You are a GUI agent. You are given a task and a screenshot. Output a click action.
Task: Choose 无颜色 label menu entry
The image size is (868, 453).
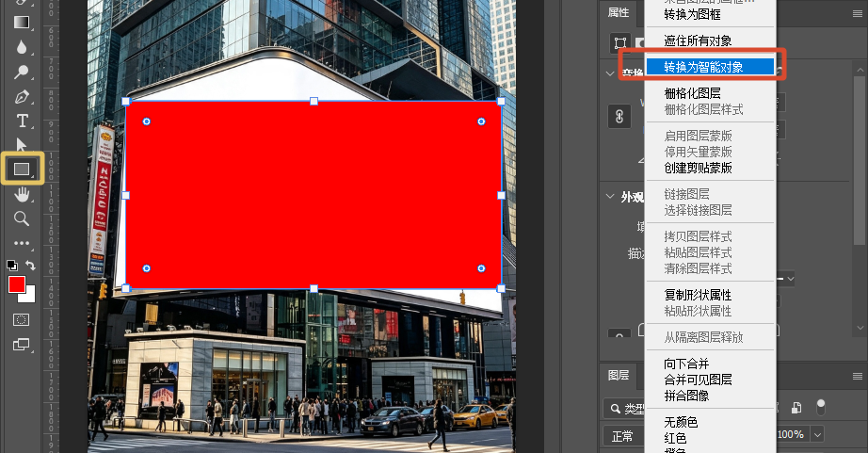(x=711, y=423)
